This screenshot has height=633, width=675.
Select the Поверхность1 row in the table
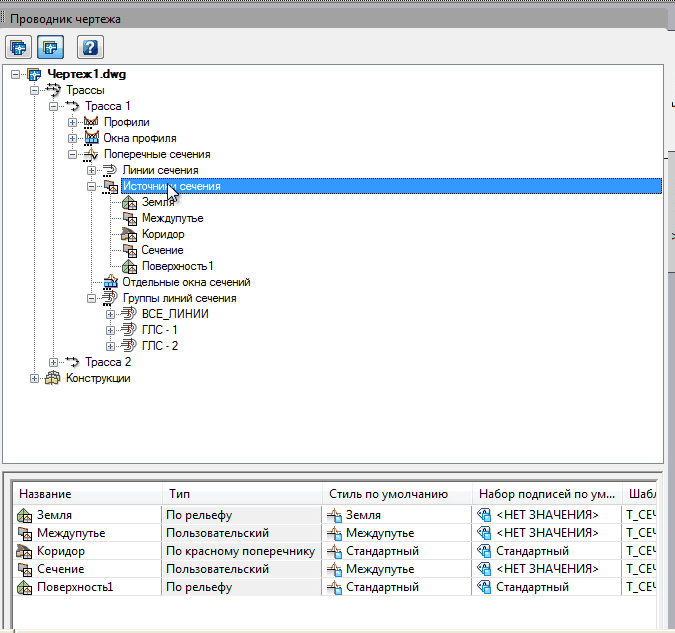[x=75, y=587]
